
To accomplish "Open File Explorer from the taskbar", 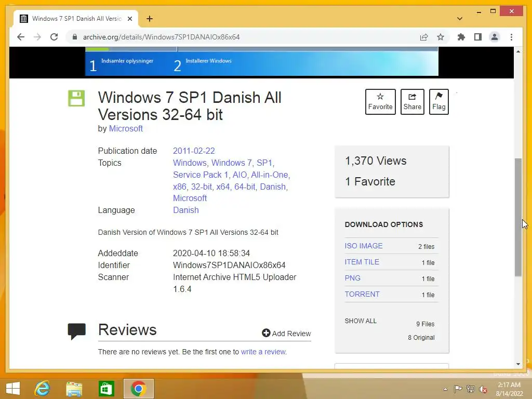I will tap(74, 389).
